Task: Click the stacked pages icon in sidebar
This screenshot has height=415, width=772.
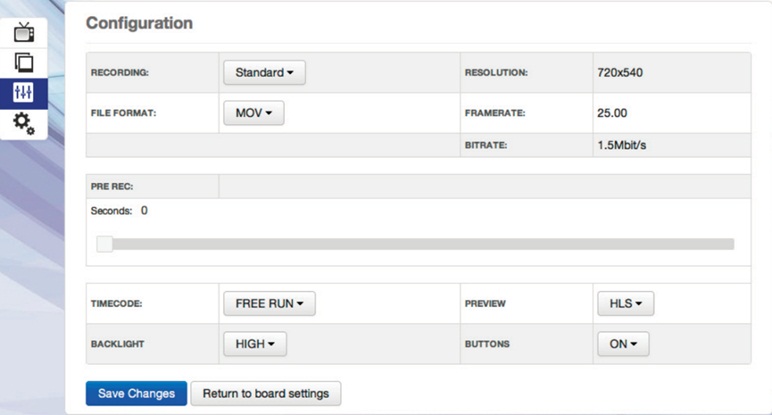Action: pos(23,62)
